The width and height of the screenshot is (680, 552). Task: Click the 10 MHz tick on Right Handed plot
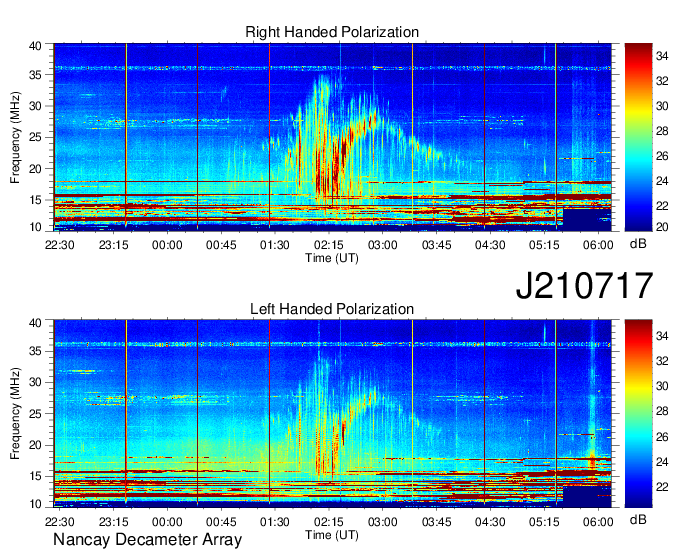point(35,227)
